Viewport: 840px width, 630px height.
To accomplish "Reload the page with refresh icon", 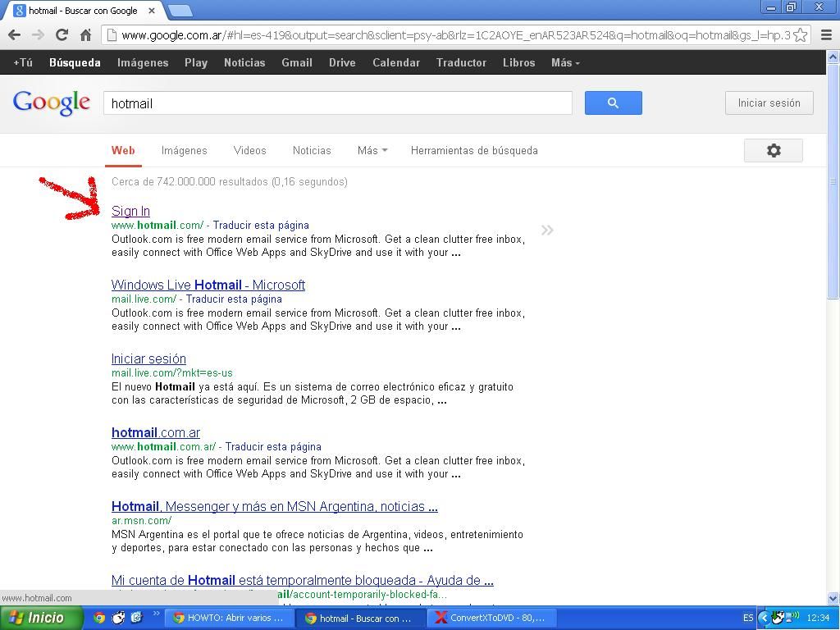I will click(62, 35).
